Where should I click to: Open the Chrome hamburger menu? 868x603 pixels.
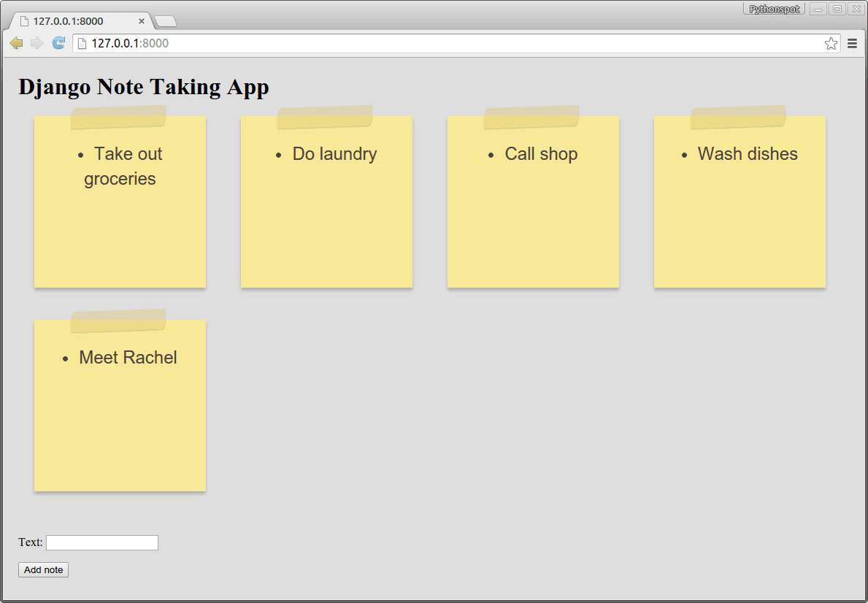(853, 44)
